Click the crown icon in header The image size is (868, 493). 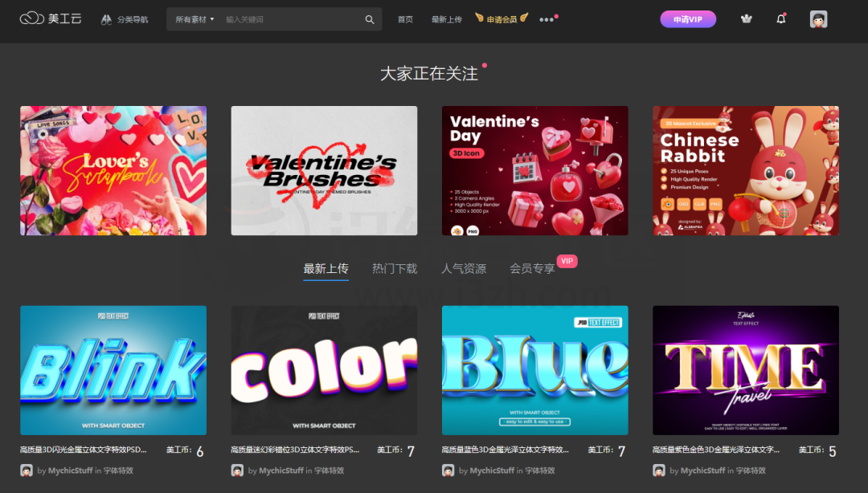pyautogui.click(x=746, y=18)
